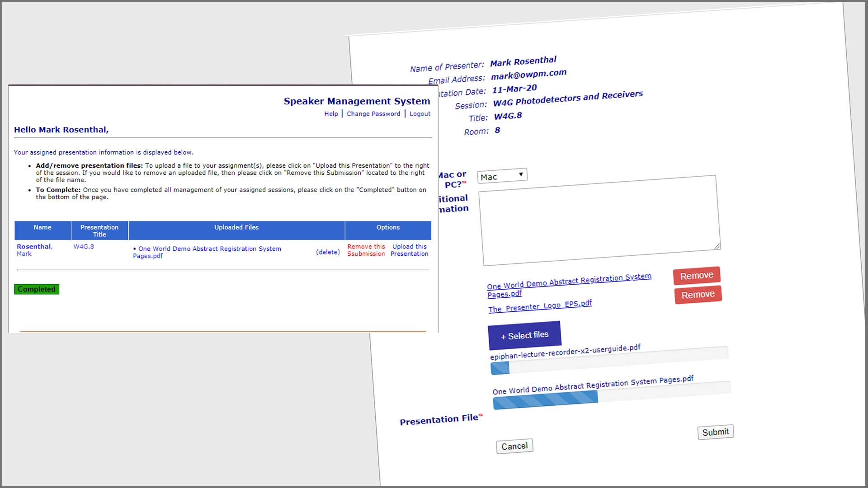The height and width of the screenshot is (488, 868).
Task: Remove The_Presenter_Logo_EPS.pdf file
Action: click(x=698, y=295)
